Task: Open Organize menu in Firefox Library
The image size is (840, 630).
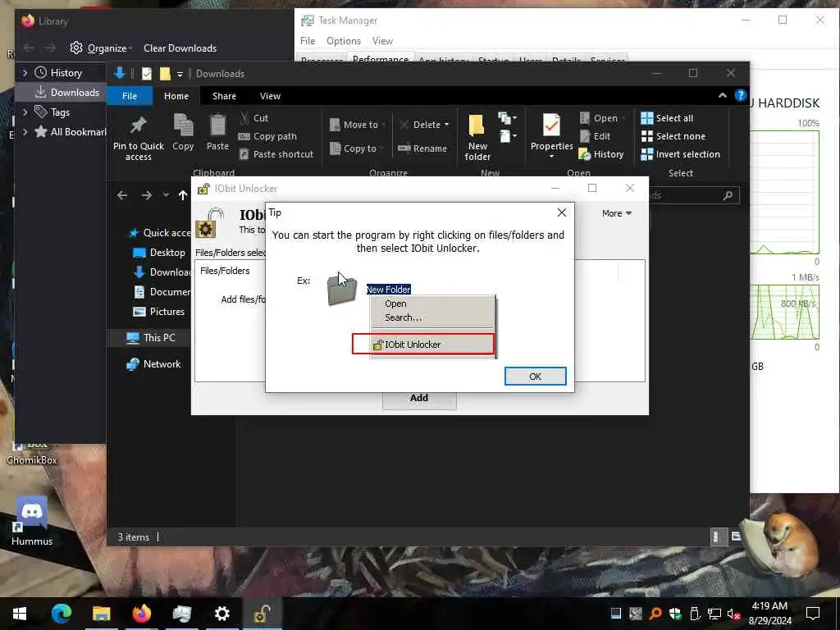Action: point(101,48)
